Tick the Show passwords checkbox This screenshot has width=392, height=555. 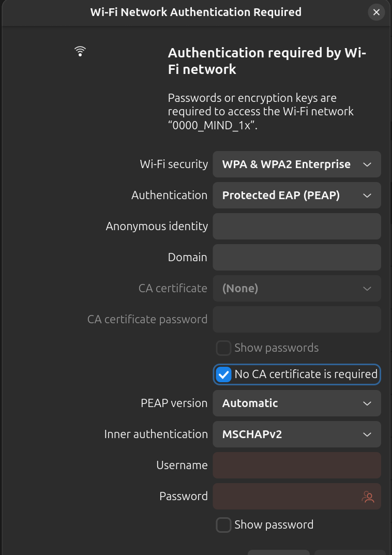tap(223, 348)
